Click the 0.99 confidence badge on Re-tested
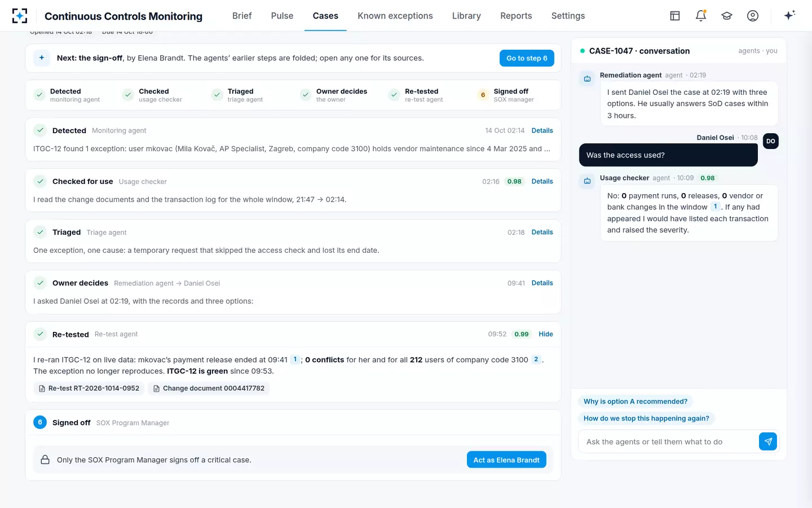This screenshot has height=508, width=812. point(522,334)
